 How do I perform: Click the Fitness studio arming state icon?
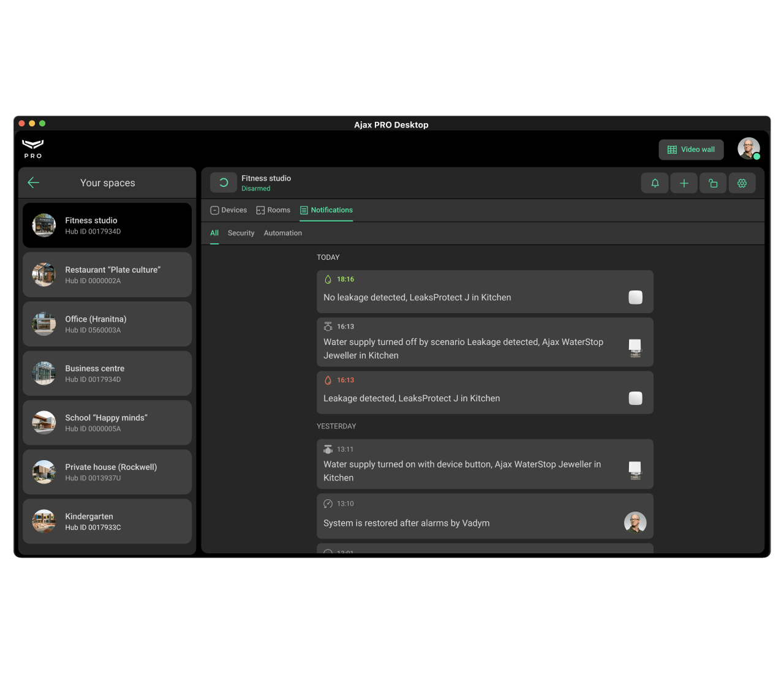coord(224,183)
